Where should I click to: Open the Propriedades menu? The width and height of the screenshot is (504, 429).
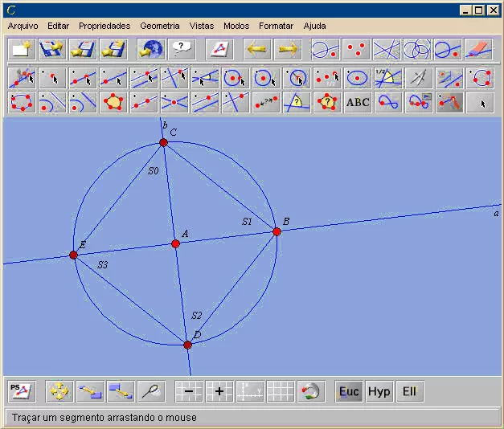[x=104, y=26]
